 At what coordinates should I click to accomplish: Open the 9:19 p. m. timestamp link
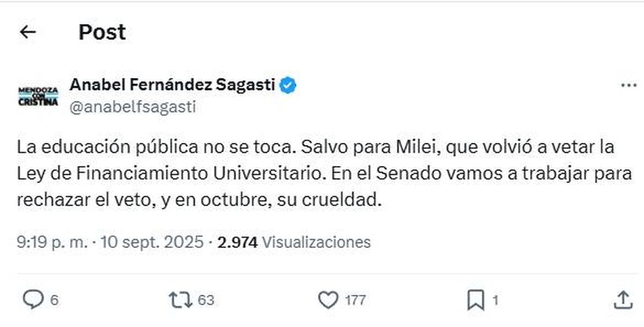[x=52, y=242]
